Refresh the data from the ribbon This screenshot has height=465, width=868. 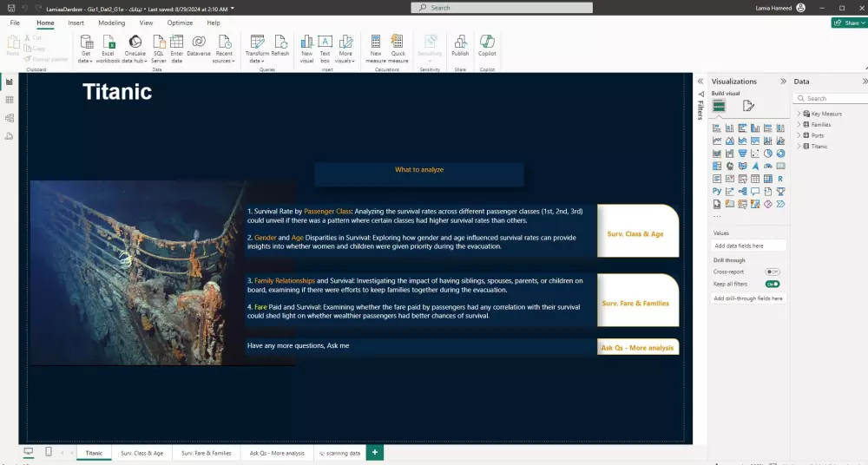click(x=280, y=45)
